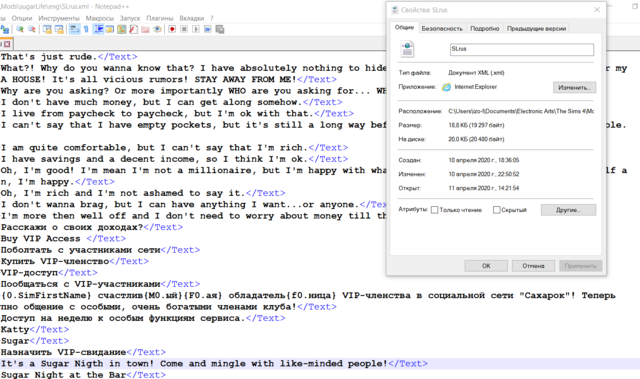The height and width of the screenshot is (379, 640).
Task: Toggle Show All Characters pilcrow icon
Action: 86,29
